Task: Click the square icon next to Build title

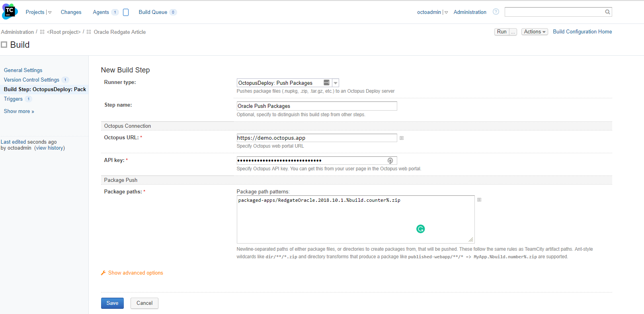Action: (4, 45)
